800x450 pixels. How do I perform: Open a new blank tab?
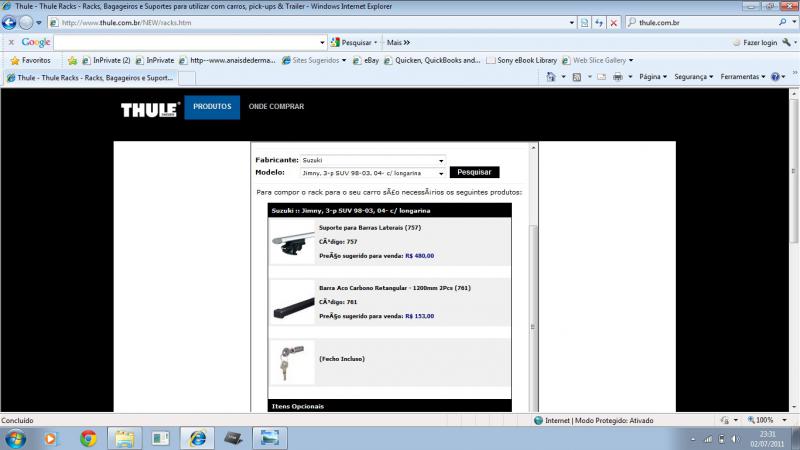[187, 78]
